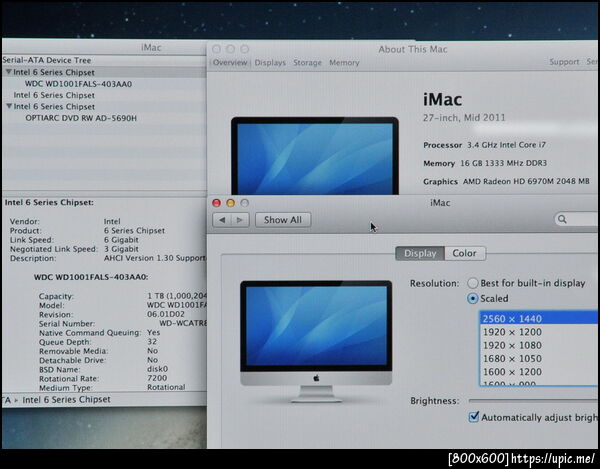Viewport: 600px width, 469px height.
Task: Click the Link Speed value 6 Gigabit
Action: (x=121, y=240)
